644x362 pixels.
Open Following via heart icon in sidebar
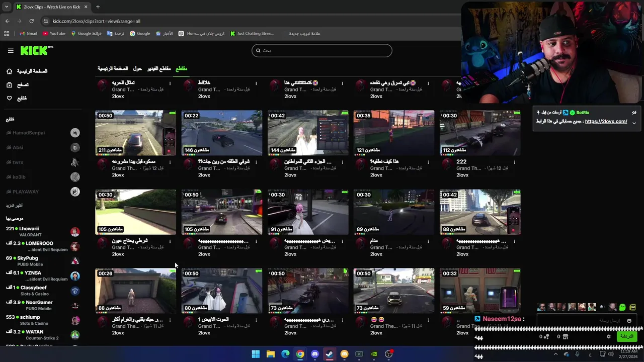9,98
